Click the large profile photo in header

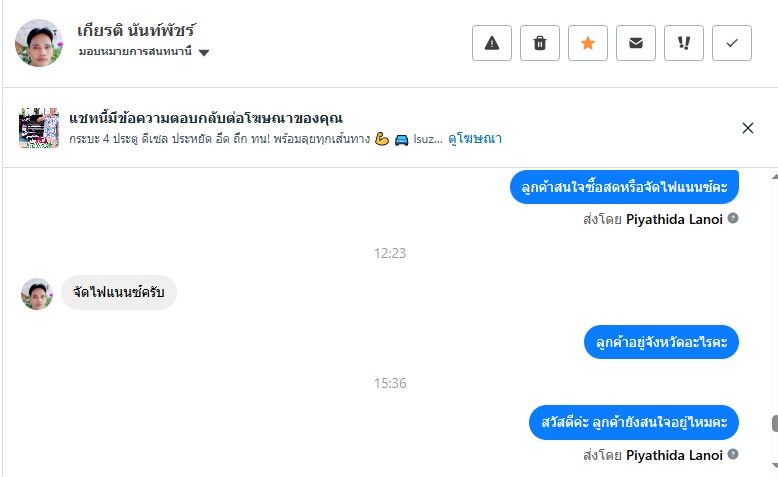pyautogui.click(x=40, y=43)
